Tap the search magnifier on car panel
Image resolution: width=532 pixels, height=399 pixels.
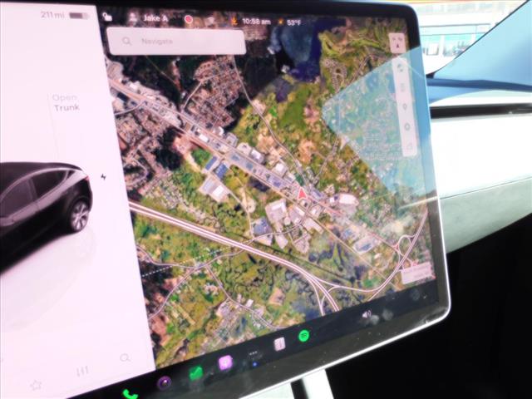125,357
